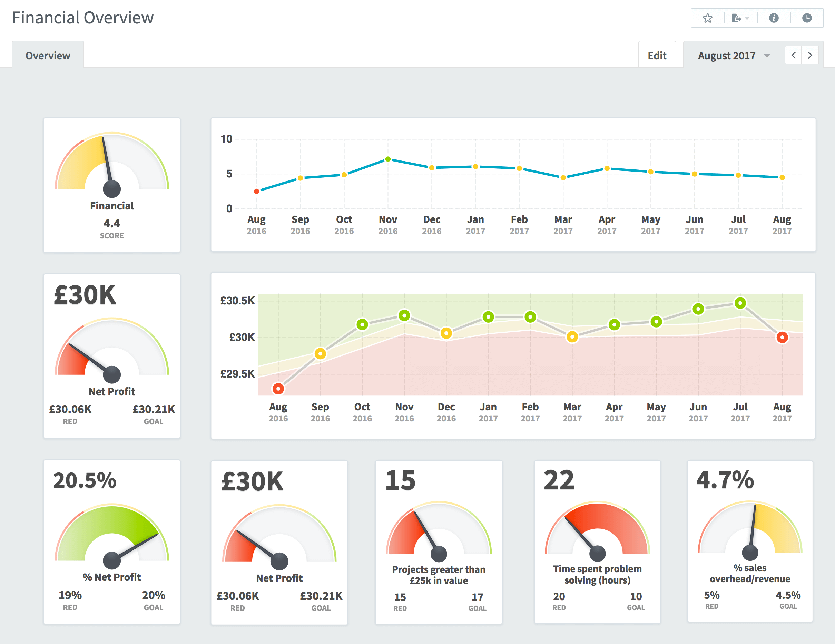
Task: Click the forward navigation chevron arrow
Action: [810, 56]
